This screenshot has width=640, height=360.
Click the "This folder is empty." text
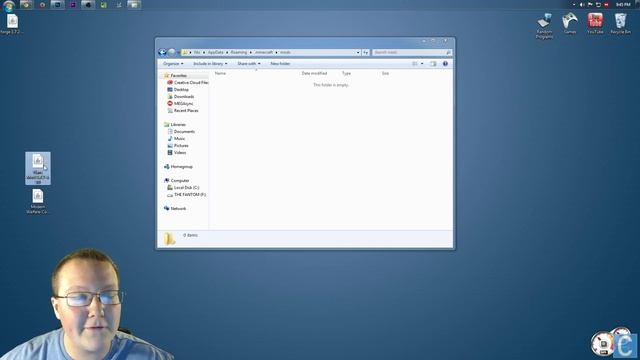pyautogui.click(x=331, y=85)
